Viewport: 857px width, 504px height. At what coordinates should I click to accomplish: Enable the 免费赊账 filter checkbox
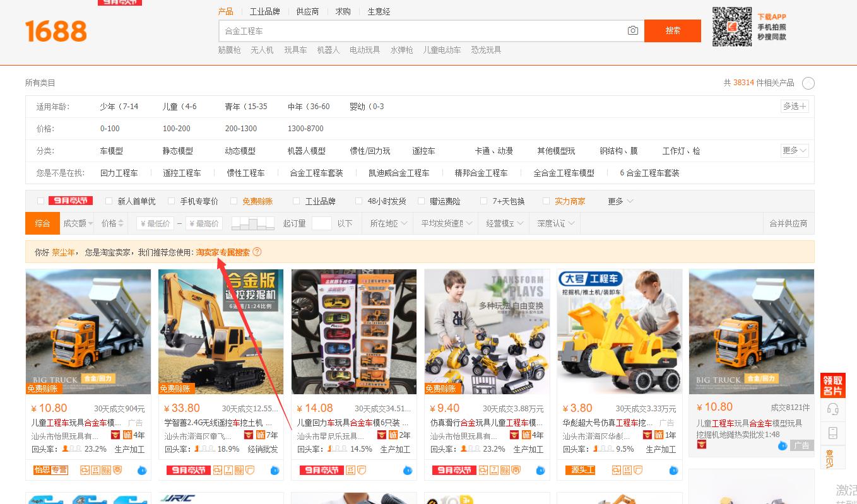(x=233, y=201)
